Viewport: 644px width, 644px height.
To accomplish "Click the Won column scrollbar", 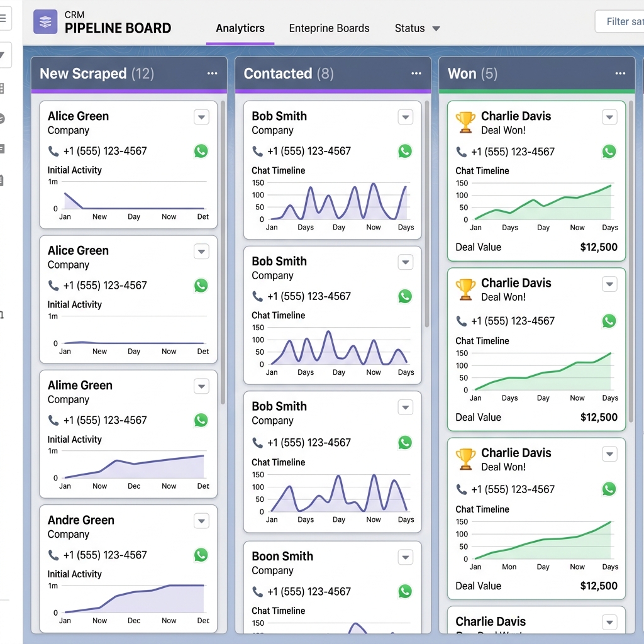I will (631, 263).
